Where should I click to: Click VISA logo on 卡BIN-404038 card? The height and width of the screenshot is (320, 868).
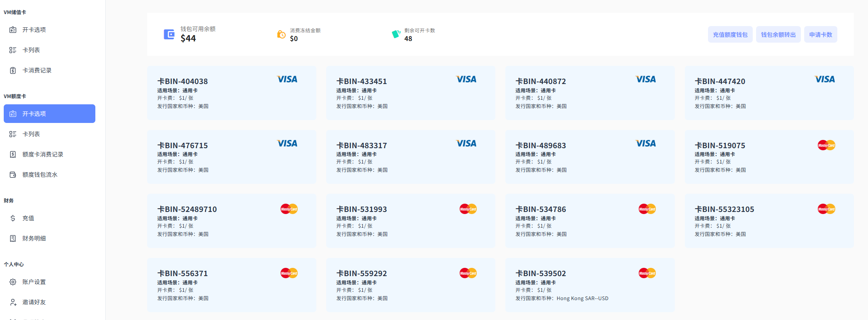coord(287,79)
